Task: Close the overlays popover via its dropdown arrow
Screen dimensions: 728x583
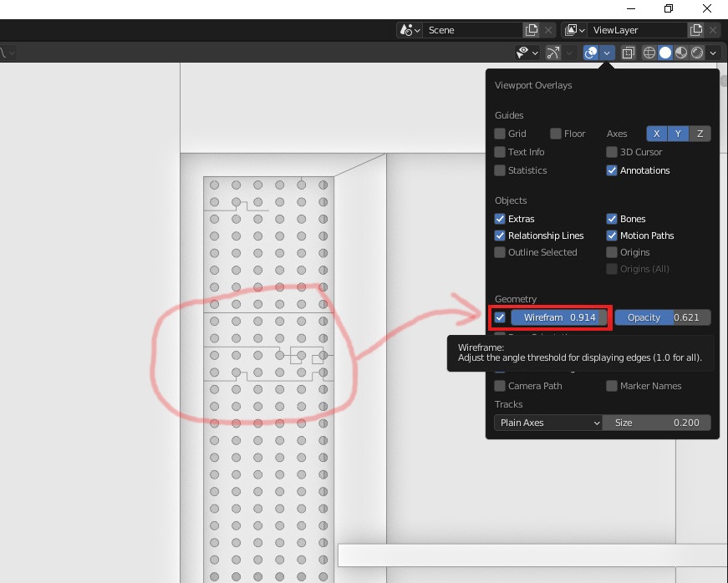Action: (x=607, y=53)
